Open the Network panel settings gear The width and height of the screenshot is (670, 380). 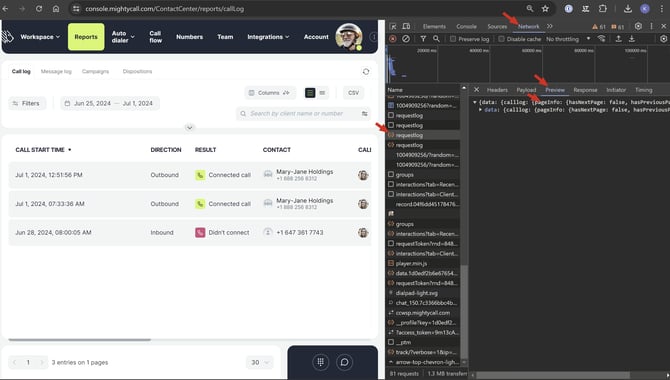point(664,39)
